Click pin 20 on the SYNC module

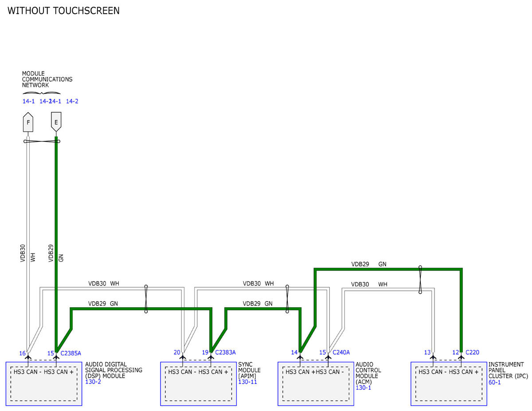point(177,352)
